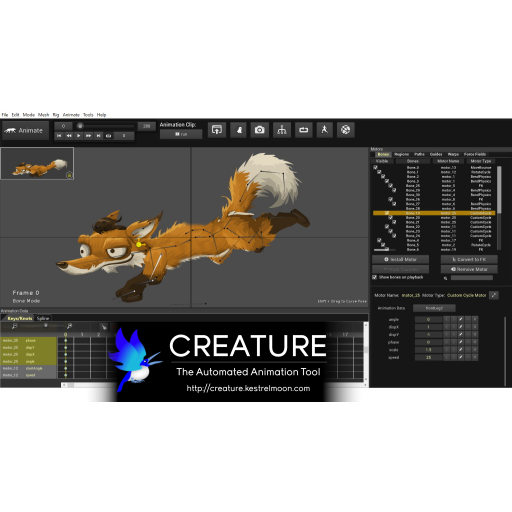Toggle visibility checkbox for Bone_0
Viewport: 512px width, 512px height.
(x=375, y=167)
